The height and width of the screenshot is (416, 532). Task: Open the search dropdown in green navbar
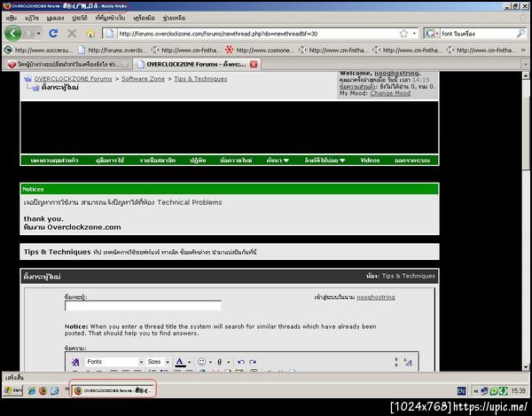click(278, 161)
